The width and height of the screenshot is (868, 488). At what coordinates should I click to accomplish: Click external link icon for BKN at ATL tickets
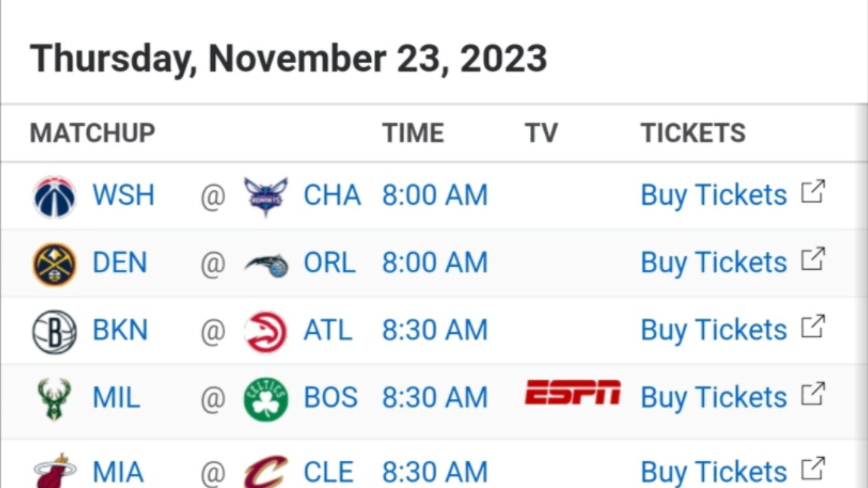pyautogui.click(x=813, y=326)
